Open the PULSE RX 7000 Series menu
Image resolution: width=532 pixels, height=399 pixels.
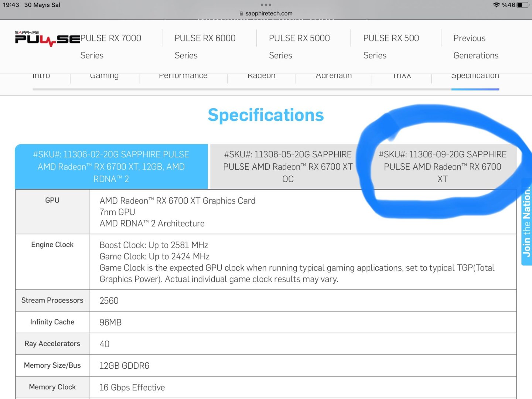tap(111, 47)
